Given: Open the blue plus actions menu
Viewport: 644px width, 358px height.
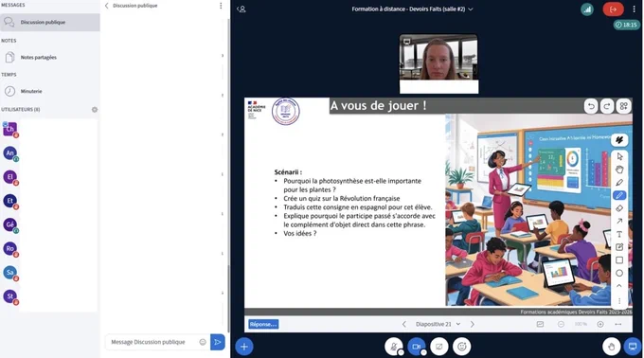Looking at the screenshot, I should pos(244,347).
